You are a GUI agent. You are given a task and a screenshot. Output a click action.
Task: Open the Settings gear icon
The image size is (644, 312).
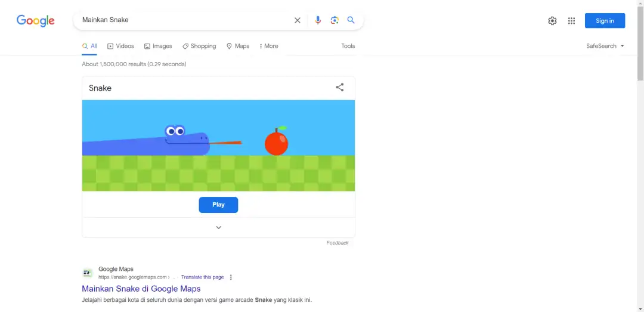pos(552,21)
